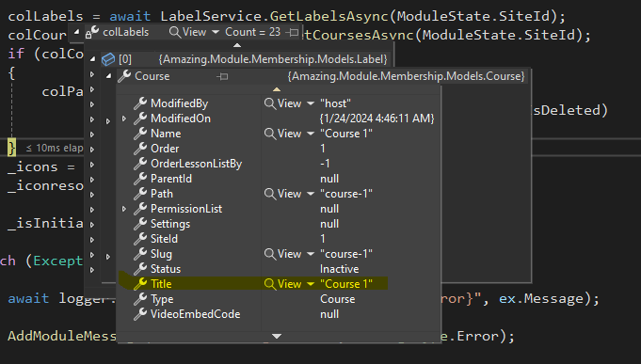Image resolution: width=641 pixels, height=364 pixels.
Task: Click the wrench icon beside Course
Action: click(124, 76)
